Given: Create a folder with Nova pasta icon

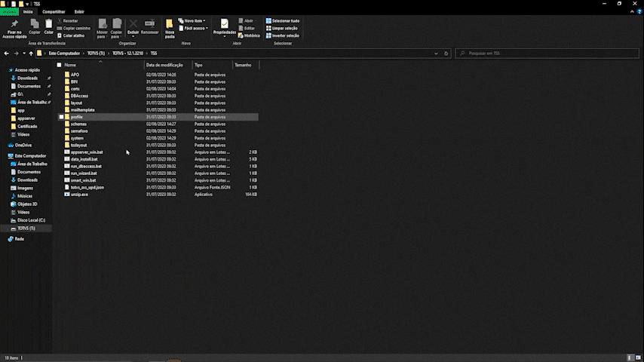Looking at the screenshot, I should click(x=169, y=24).
